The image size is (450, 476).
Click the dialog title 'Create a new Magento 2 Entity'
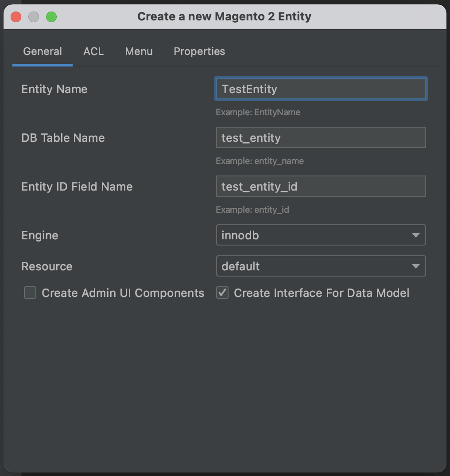(224, 16)
